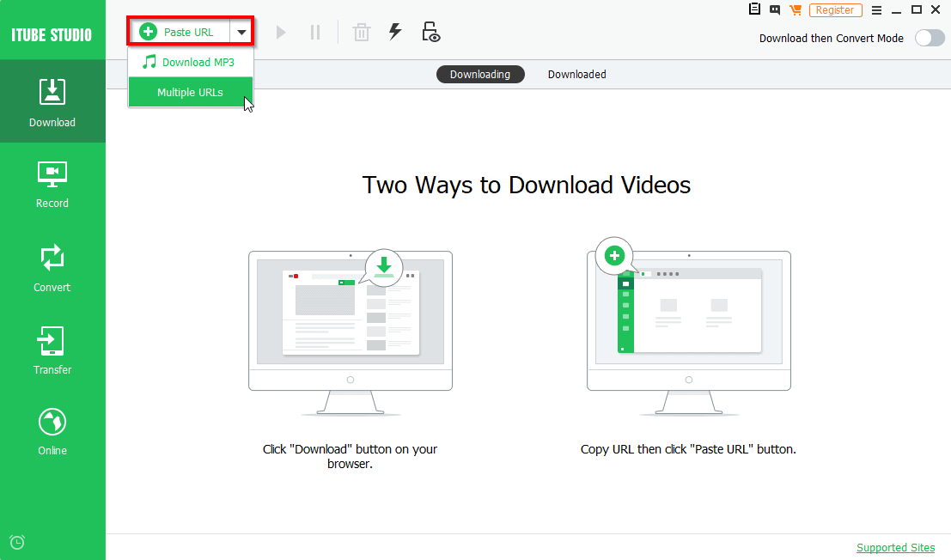Screen dimensions: 951x560
Task: Activate high-speed download lightning icon
Action: (395, 31)
